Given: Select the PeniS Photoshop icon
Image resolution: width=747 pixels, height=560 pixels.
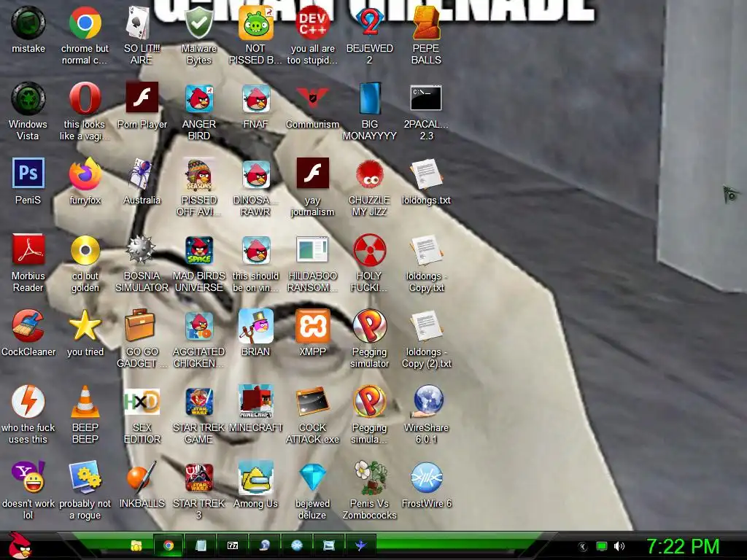Looking at the screenshot, I should point(28,174).
